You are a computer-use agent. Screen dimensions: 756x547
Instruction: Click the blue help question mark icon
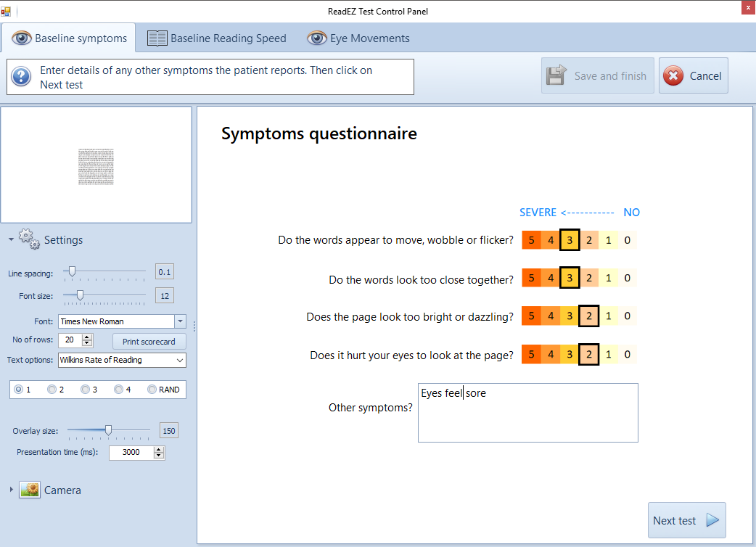[22, 76]
